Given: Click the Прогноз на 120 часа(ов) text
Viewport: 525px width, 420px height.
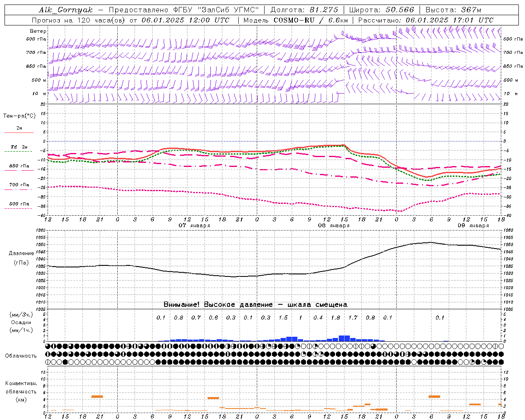Looking at the screenshot, I should point(79,20).
